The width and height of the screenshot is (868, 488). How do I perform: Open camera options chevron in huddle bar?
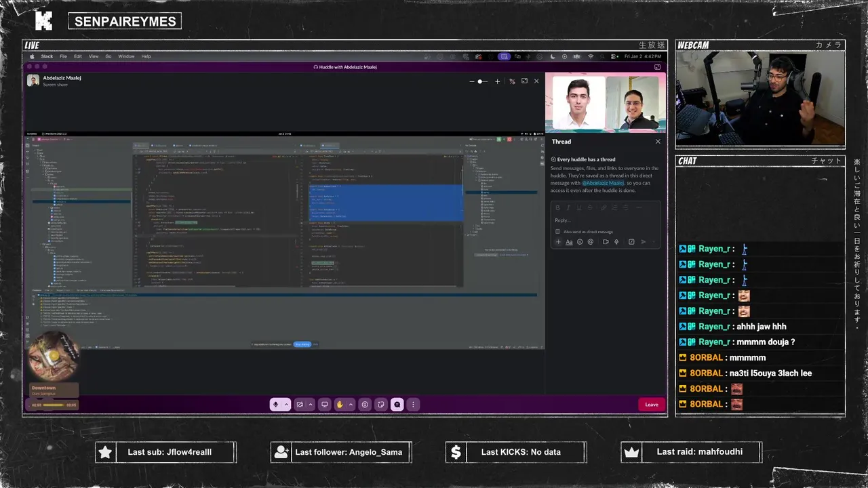311,405
